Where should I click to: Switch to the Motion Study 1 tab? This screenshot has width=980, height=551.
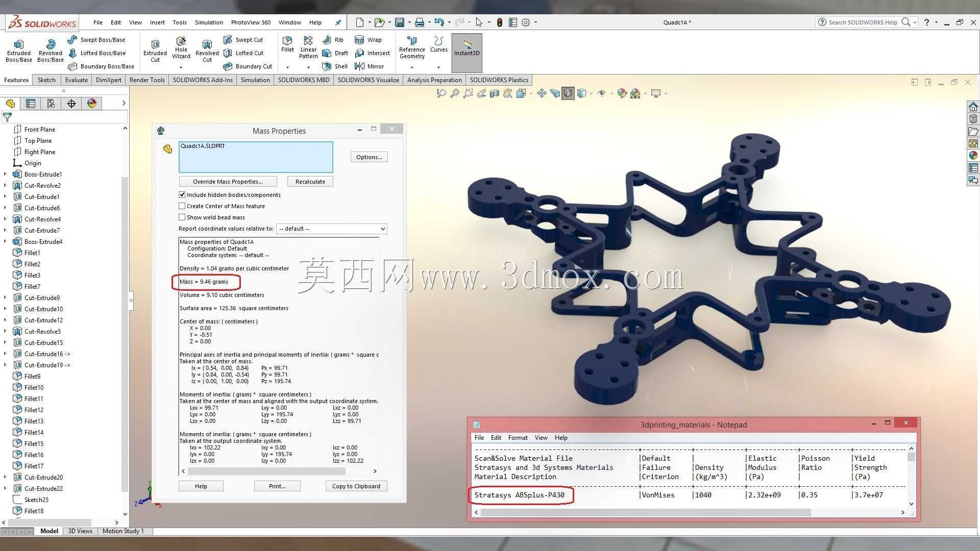123,531
